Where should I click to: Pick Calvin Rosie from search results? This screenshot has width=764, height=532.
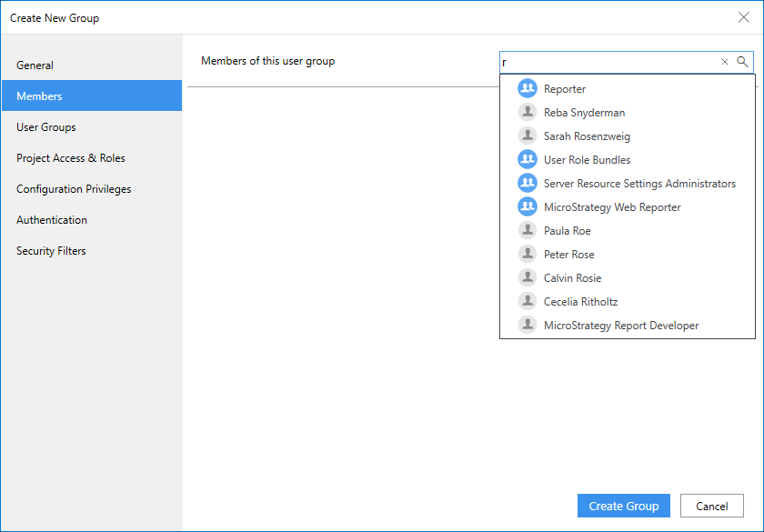572,278
